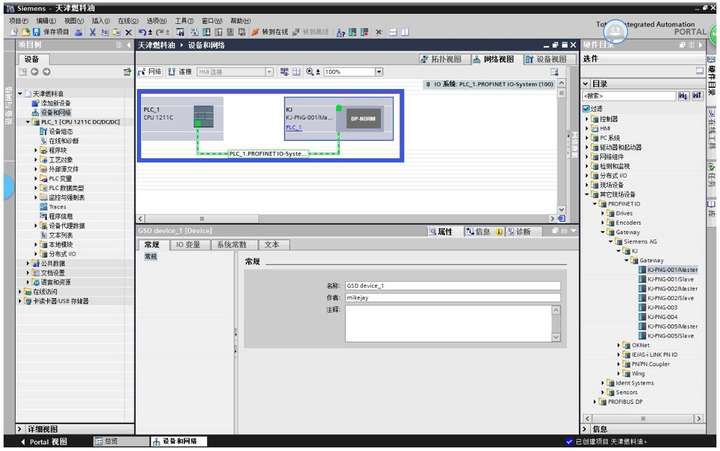Expand the PC 系统 catalog folder
The width and height of the screenshot is (720, 451).
[x=587, y=137]
